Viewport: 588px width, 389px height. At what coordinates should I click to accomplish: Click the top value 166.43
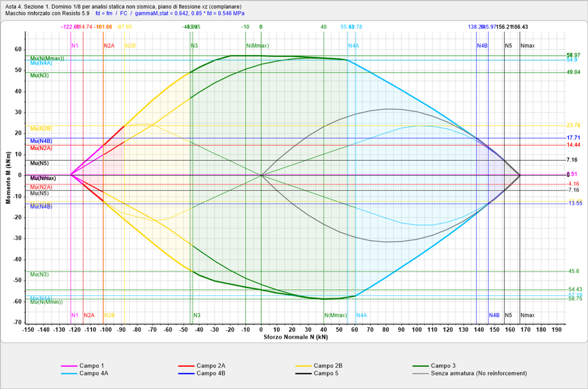[520, 27]
